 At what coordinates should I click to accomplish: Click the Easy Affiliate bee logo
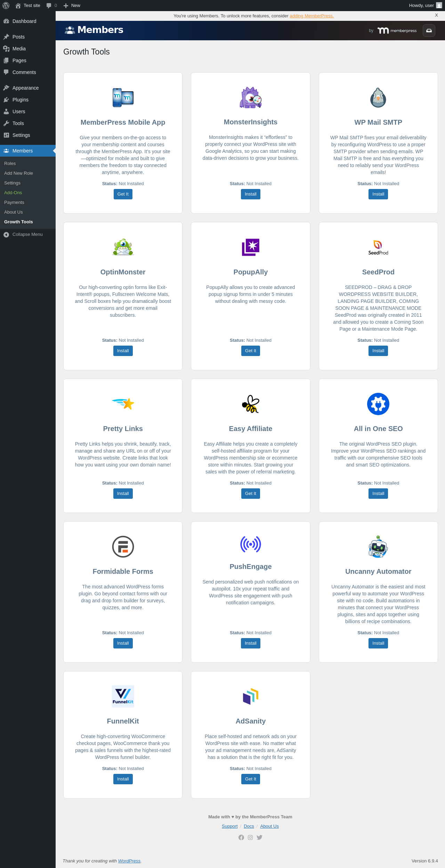pyautogui.click(x=251, y=404)
